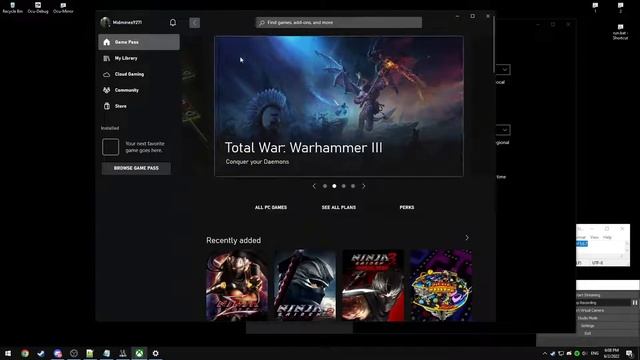Open the Ninja Gaiden 3 Razor's Edge tile
The image size is (640, 360).
373,285
